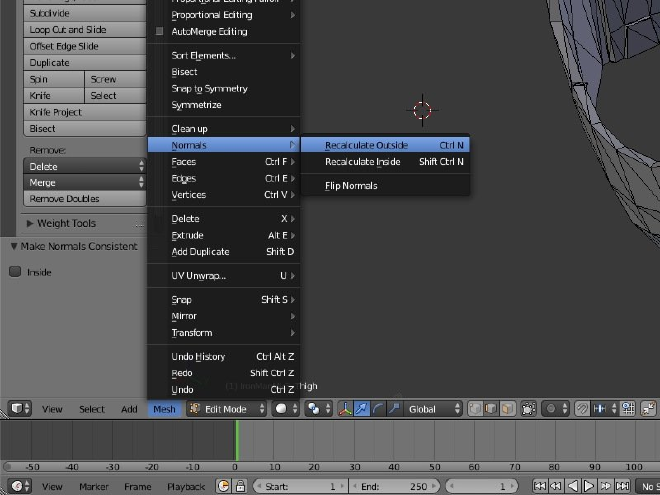Enable the Inside checkbox
Screen dimensions: 660x495
[15, 272]
